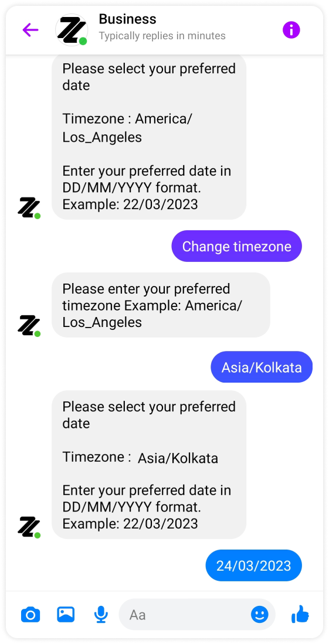This screenshot has width=329, height=644.
Task: Select the date prompt message showing Asia/Kolkata timezone
Action: [x=149, y=465]
